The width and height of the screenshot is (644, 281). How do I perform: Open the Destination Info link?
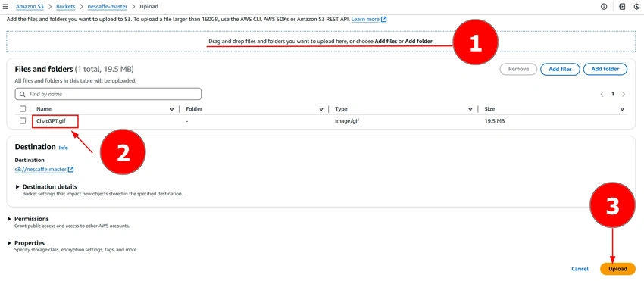tap(63, 148)
